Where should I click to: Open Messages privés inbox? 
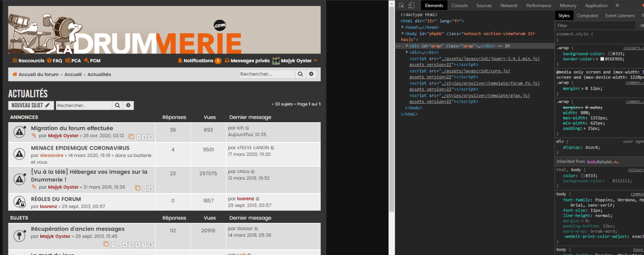pyautogui.click(x=247, y=61)
